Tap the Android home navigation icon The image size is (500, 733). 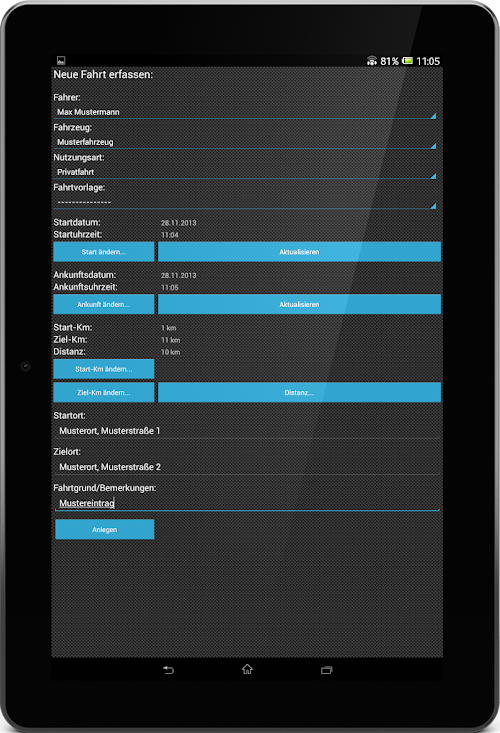247,669
